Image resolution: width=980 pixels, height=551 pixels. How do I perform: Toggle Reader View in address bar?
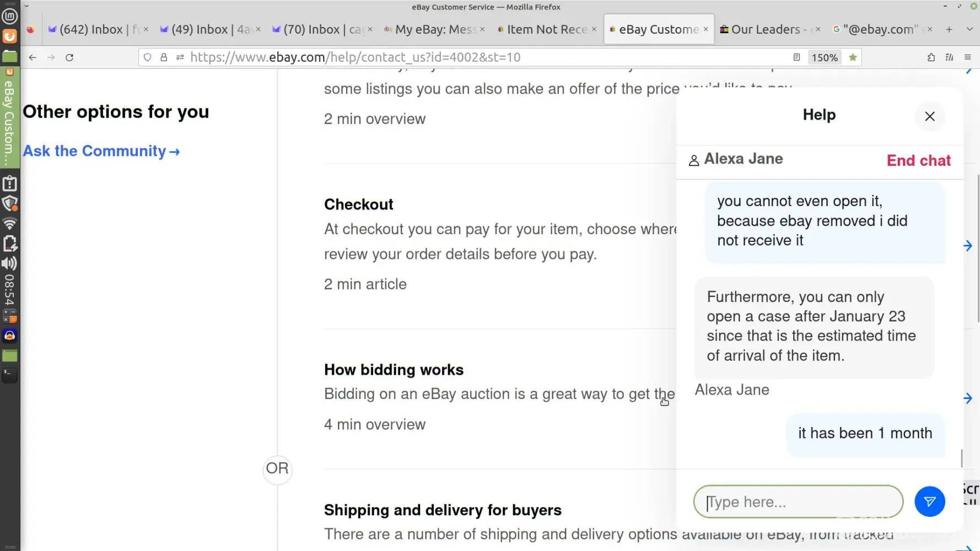coord(796,57)
